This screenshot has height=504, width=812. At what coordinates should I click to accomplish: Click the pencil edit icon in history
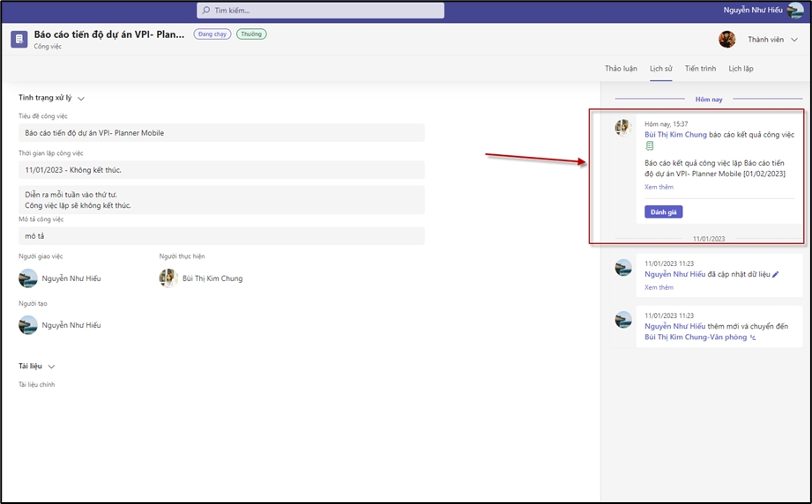[776, 275]
